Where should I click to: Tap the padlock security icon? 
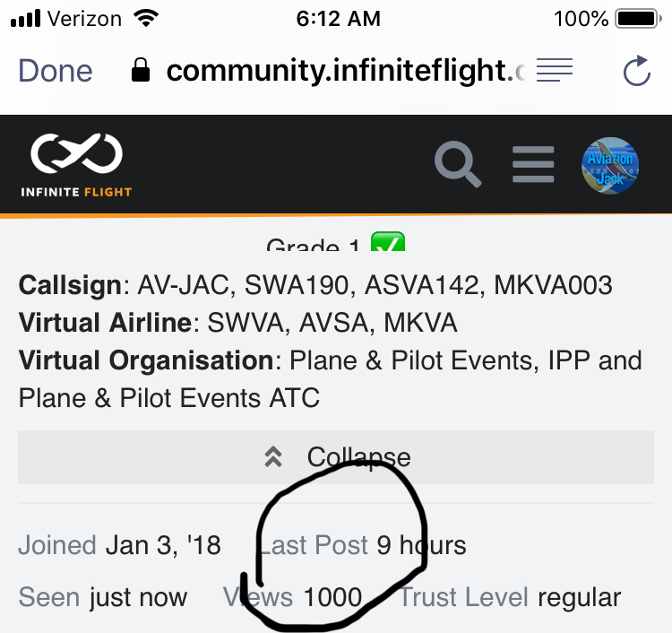[x=141, y=70]
